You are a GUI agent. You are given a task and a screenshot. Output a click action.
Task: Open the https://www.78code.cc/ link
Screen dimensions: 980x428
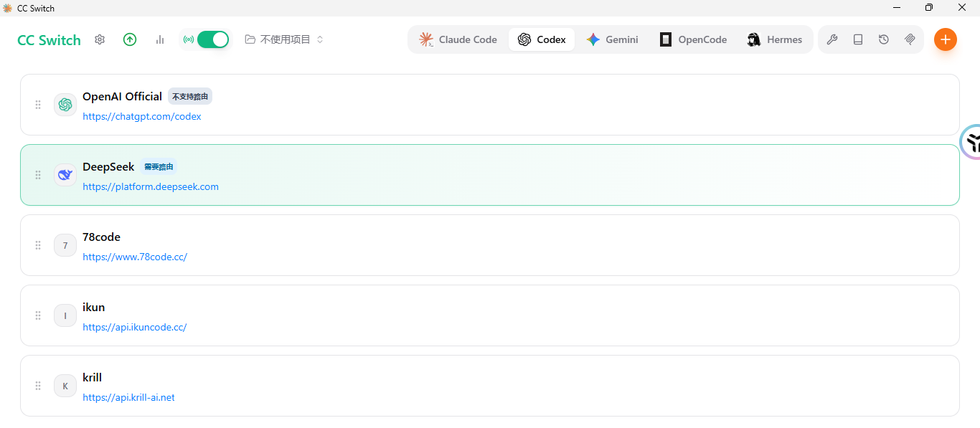coord(135,257)
